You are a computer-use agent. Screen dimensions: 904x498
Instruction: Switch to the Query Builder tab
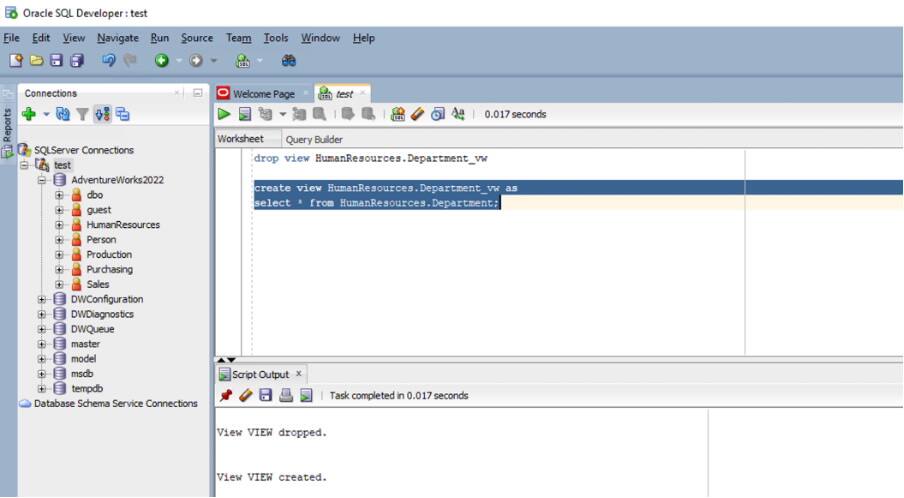[314, 139]
